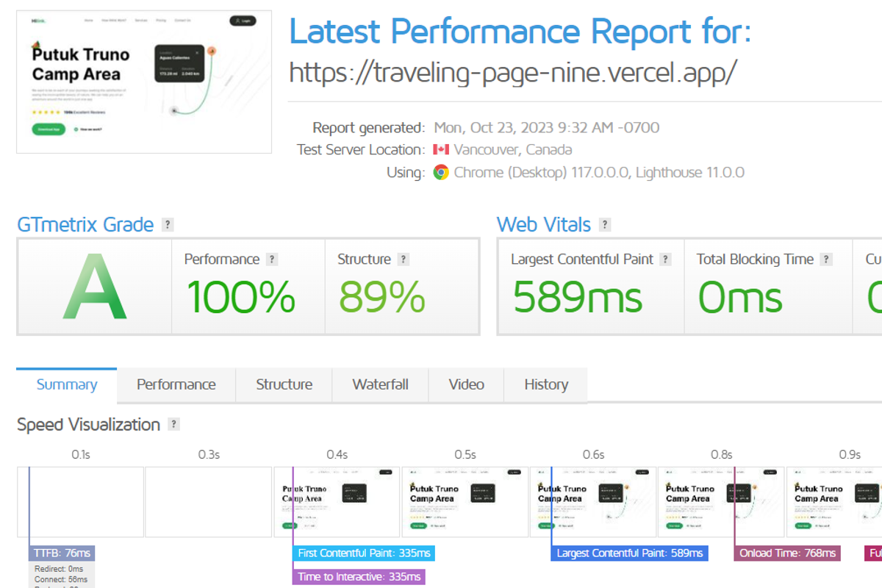Image resolution: width=882 pixels, height=588 pixels.
Task: Click the 0.3s blank filmstrip frame
Action: [209, 502]
